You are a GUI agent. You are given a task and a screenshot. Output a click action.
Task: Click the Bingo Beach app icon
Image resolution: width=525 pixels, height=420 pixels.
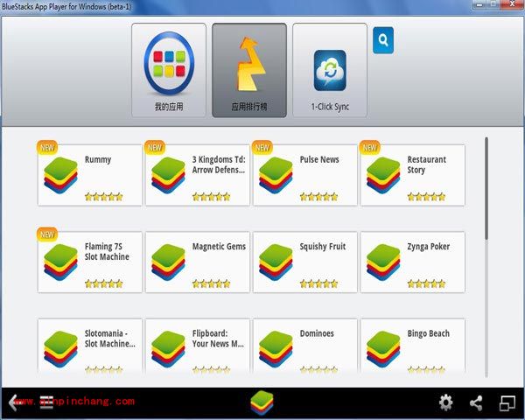[383, 349]
